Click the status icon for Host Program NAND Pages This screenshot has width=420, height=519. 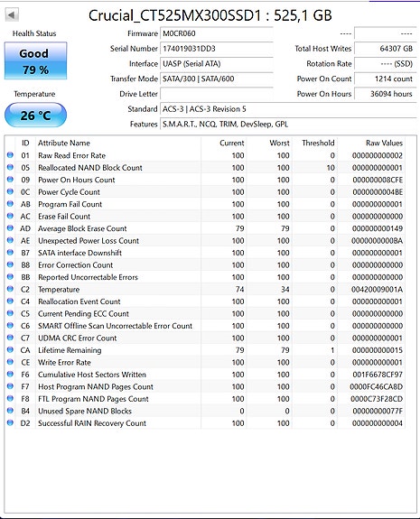click(x=10, y=386)
